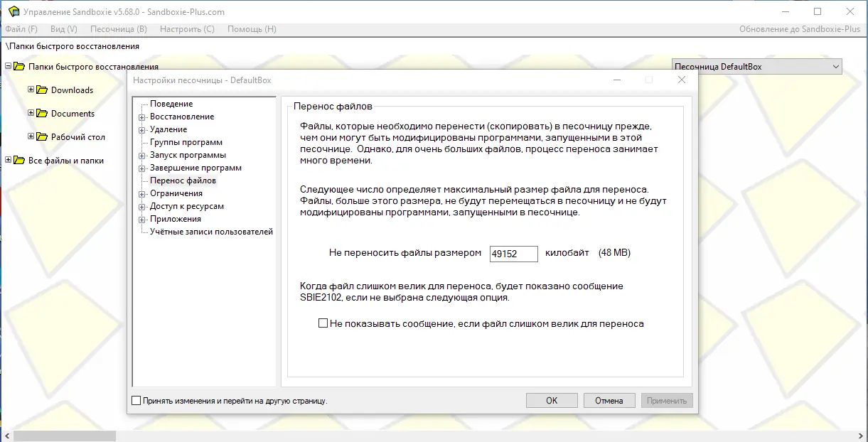
Task: Click the Применить button
Action: click(x=667, y=401)
